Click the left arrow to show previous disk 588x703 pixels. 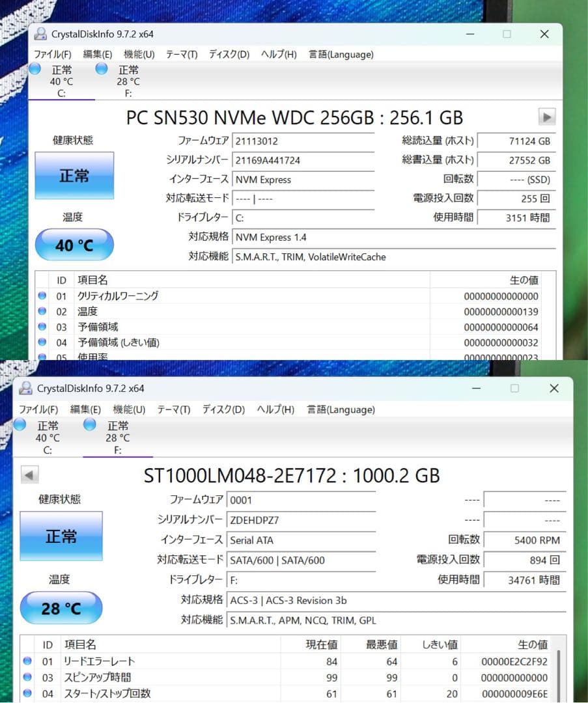[x=29, y=475]
